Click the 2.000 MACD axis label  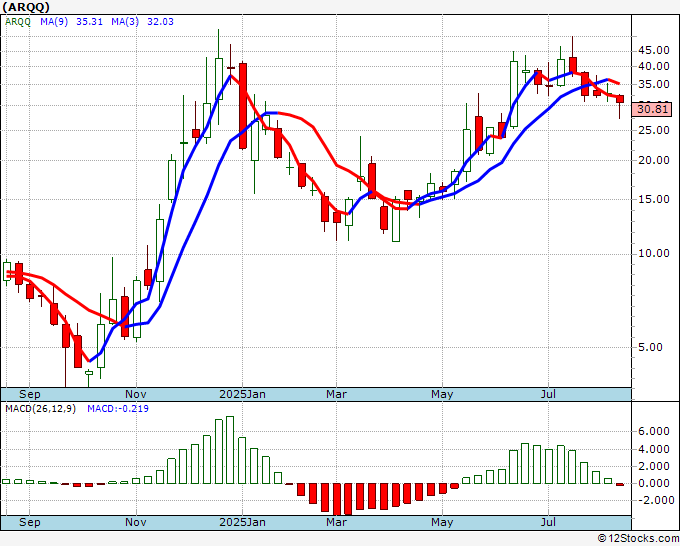654,467
